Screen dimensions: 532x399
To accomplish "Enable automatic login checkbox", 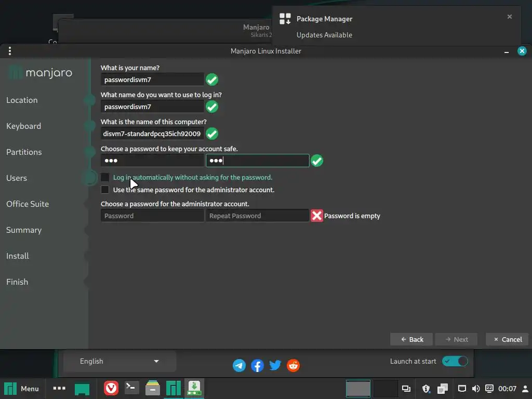I will coord(105,177).
